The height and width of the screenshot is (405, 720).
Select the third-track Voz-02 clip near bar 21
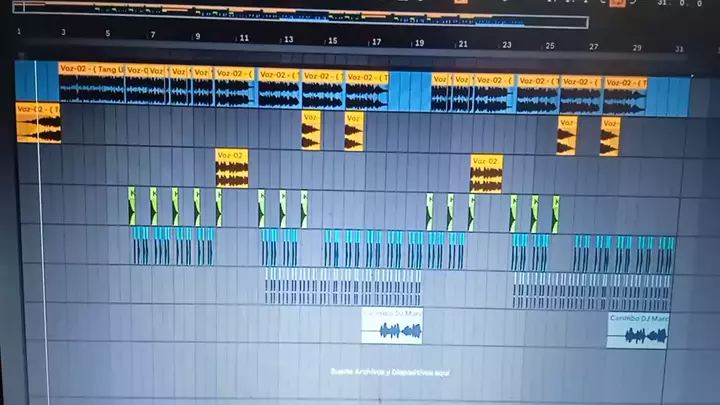[486, 174]
